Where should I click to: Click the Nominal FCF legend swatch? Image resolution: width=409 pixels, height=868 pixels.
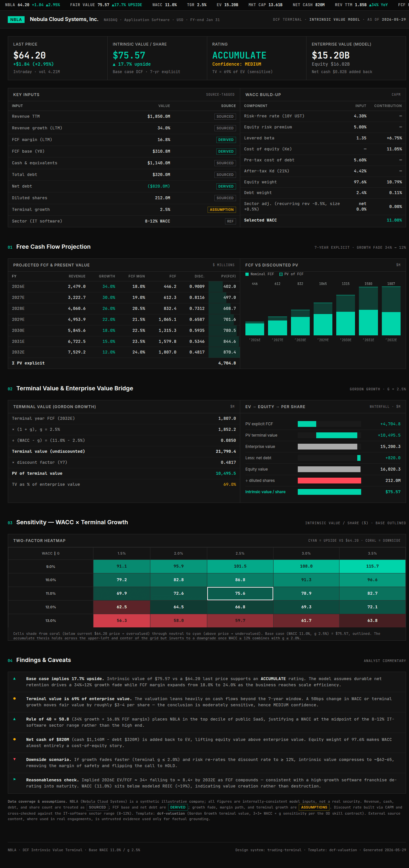coord(247,274)
